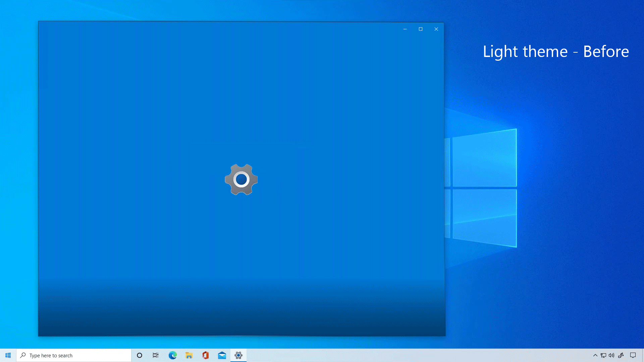Click the Task View button
644x362 pixels.
(x=156, y=355)
